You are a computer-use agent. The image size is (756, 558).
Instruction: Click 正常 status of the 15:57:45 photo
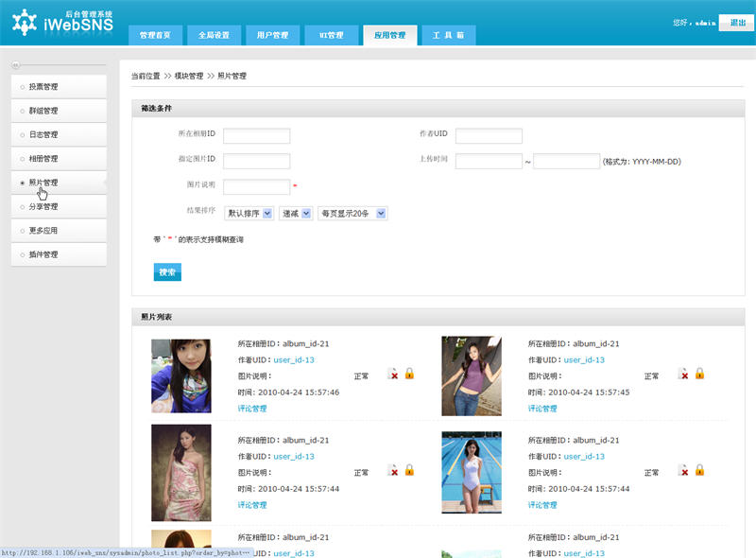[x=651, y=376]
